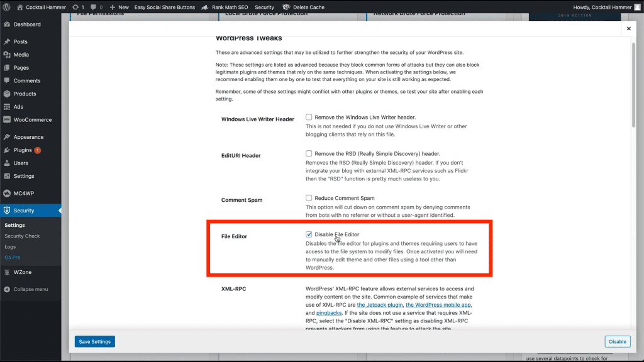This screenshot has height=362, width=644.
Task: Open Rank Math SEO admin bar menu
Action: point(225,7)
